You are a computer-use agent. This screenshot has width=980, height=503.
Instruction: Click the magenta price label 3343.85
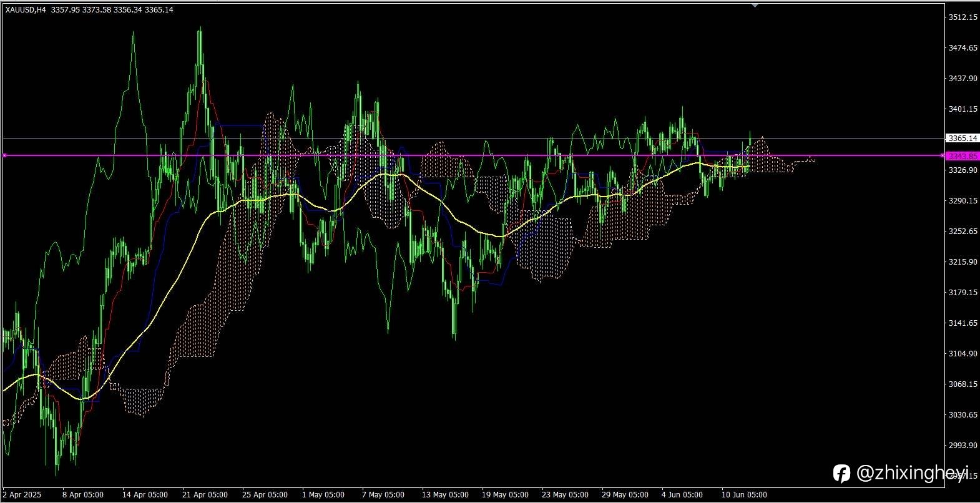point(962,155)
